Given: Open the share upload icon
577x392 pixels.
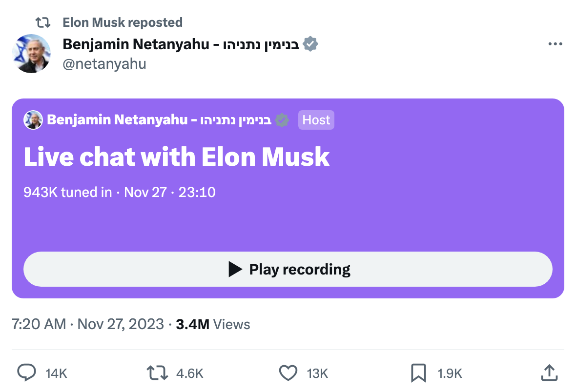Looking at the screenshot, I should coord(549,373).
